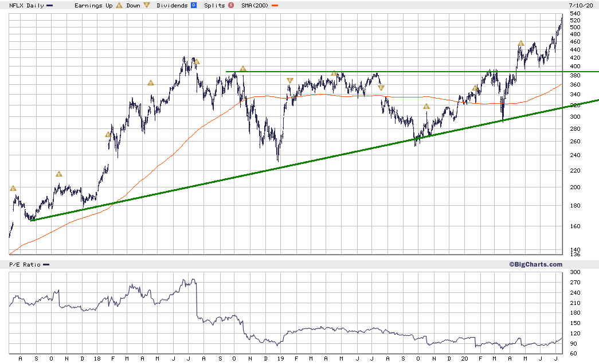The width and height of the screenshot is (599, 364).
Task: Click the horizontal green resistance line
Action: pyautogui.click(x=413, y=72)
